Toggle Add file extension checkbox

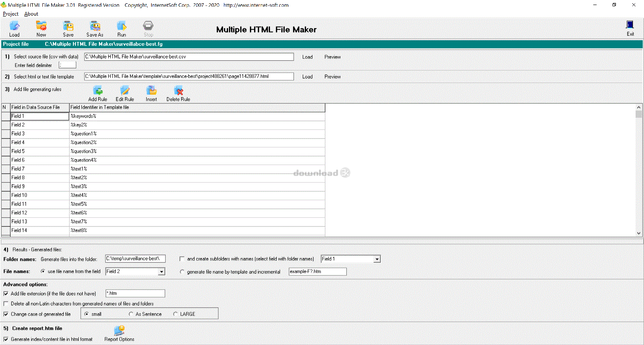pyautogui.click(x=6, y=294)
